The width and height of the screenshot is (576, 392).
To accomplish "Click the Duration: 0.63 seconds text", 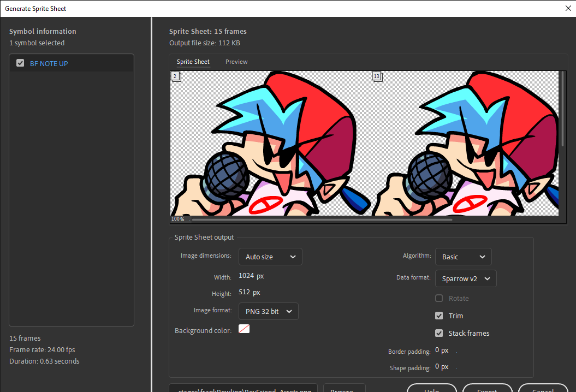I will pyautogui.click(x=44, y=361).
